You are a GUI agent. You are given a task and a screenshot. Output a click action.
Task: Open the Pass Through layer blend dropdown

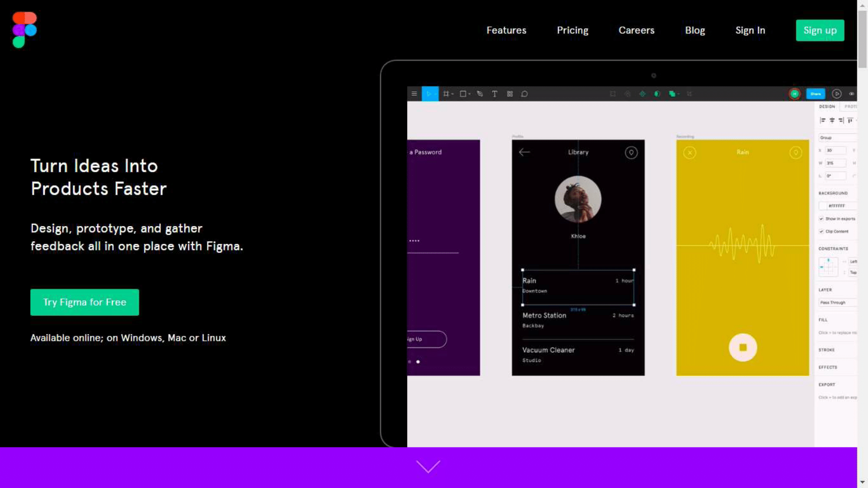coord(838,302)
